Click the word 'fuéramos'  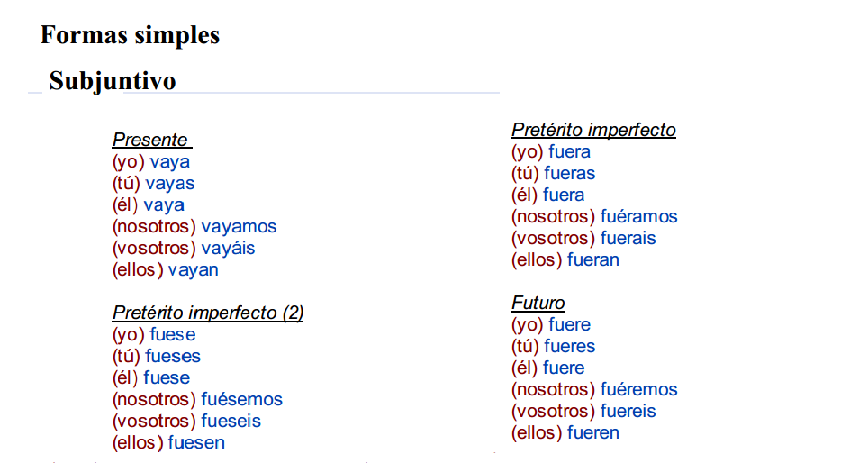[639, 216]
